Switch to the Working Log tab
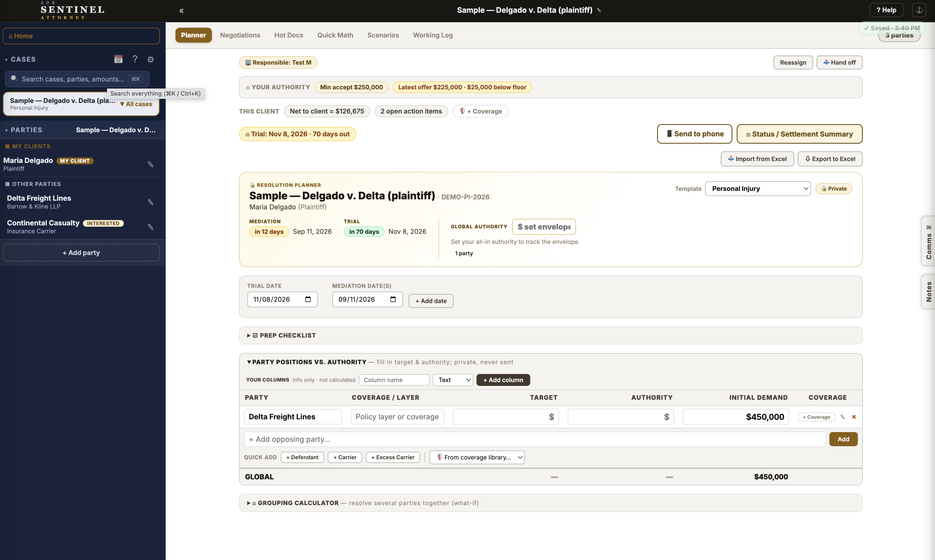Image resolution: width=935 pixels, height=560 pixels. [433, 35]
